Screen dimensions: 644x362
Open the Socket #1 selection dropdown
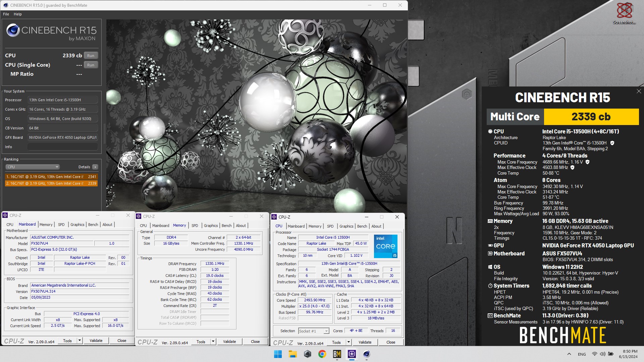[x=314, y=331]
